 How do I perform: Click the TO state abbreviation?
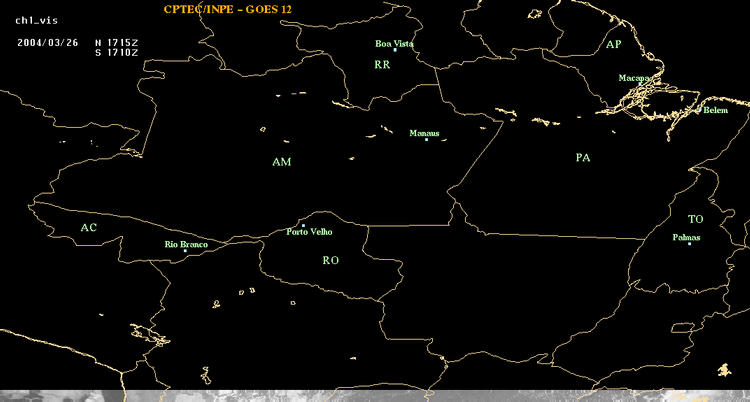pyautogui.click(x=696, y=219)
